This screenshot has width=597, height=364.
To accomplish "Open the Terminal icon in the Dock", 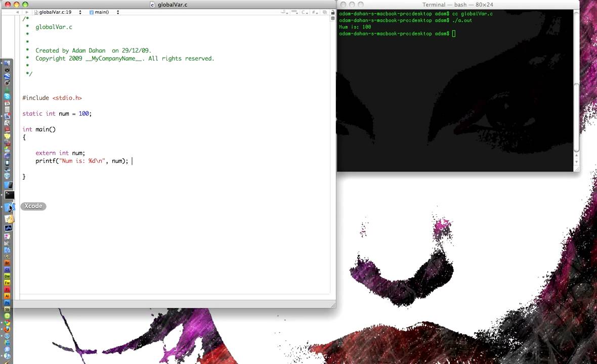I will click(9, 195).
